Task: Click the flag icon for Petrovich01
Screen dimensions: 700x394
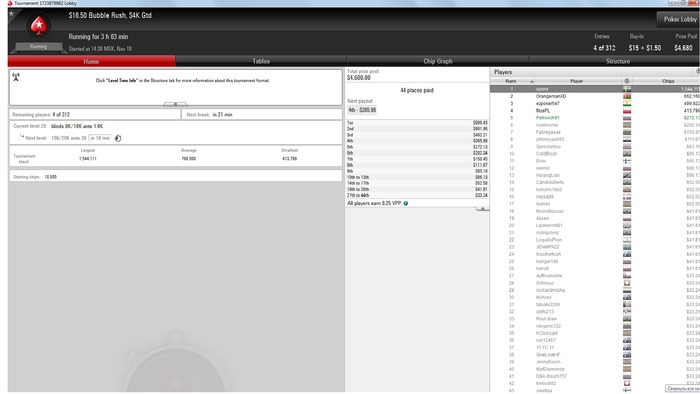Action: (x=627, y=118)
